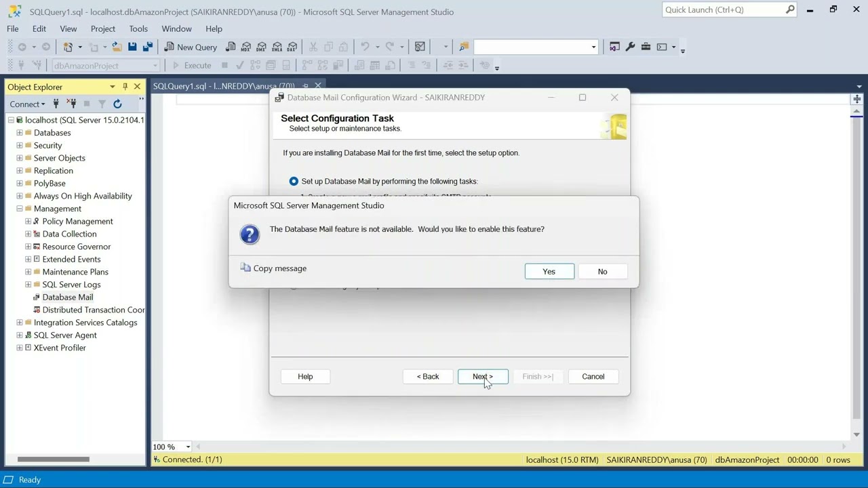This screenshot has height=488, width=868.
Task: Click the command window icon
Action: pyautogui.click(x=662, y=47)
